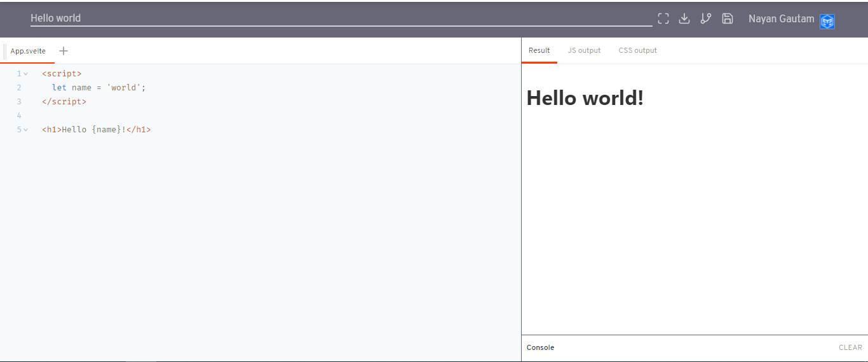
Task: Download the project zip icon
Action: click(684, 18)
